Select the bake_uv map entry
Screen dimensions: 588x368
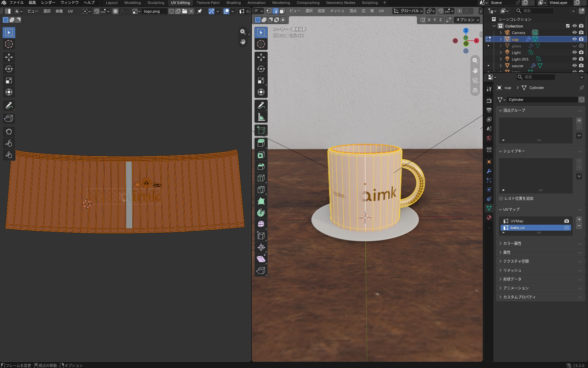536,228
